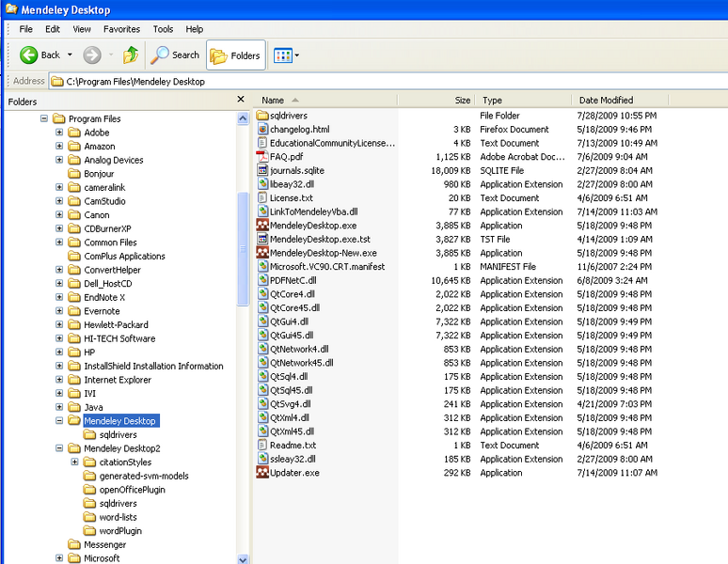Image resolution: width=728 pixels, height=564 pixels.
Task: Open the Search pane button
Action: point(175,55)
